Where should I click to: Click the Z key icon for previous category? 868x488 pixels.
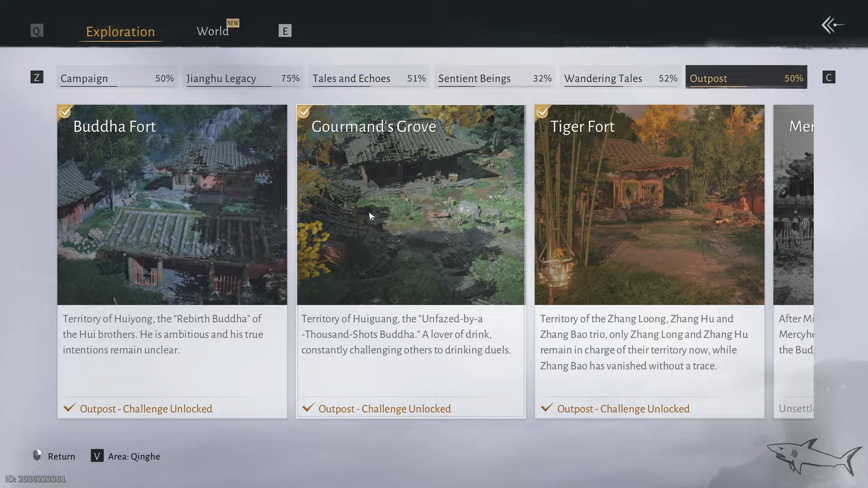coord(37,77)
